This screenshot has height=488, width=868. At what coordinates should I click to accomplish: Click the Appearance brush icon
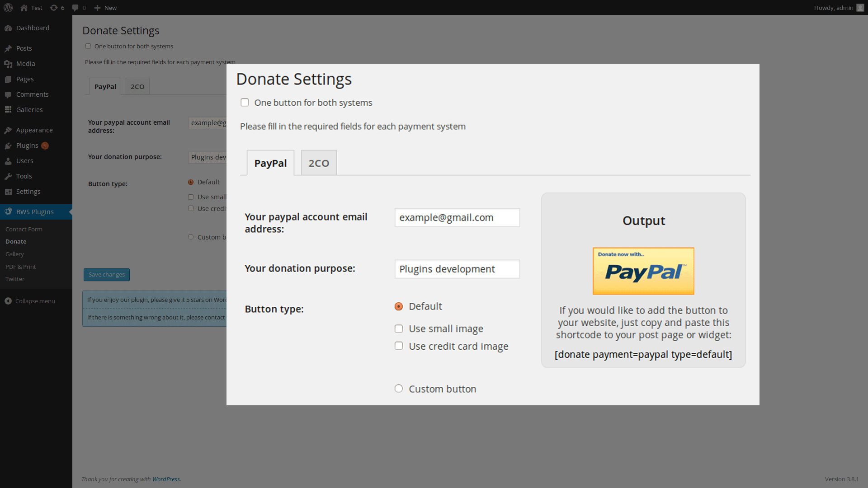coord(8,130)
